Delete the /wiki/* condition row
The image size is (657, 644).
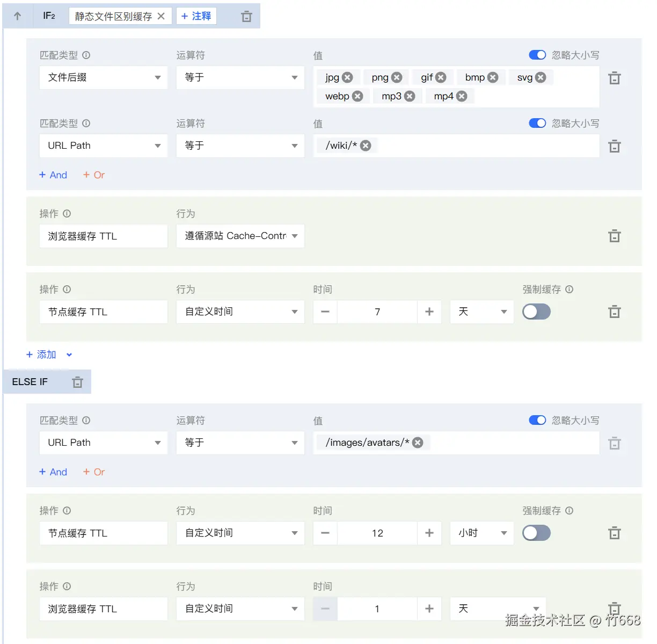(x=615, y=146)
